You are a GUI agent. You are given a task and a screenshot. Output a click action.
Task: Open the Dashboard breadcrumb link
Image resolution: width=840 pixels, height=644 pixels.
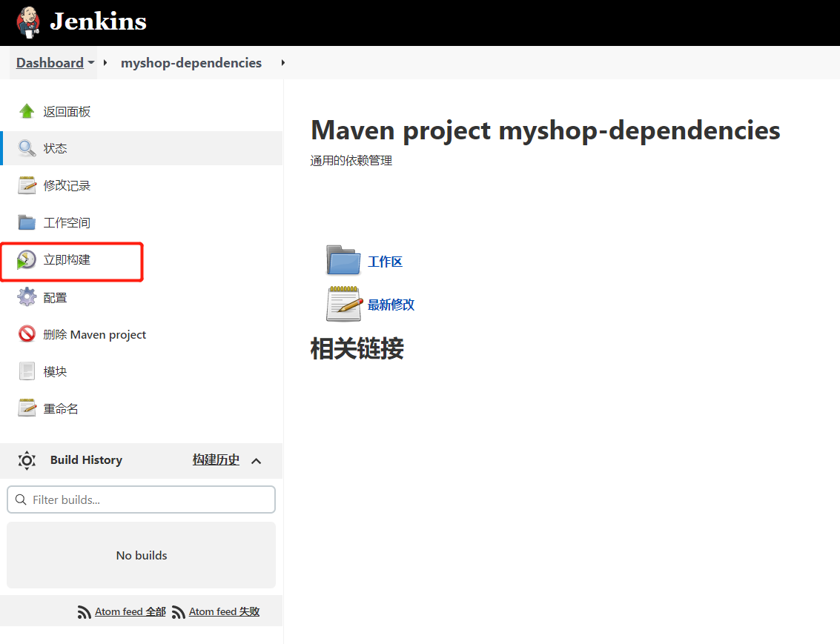(x=50, y=63)
